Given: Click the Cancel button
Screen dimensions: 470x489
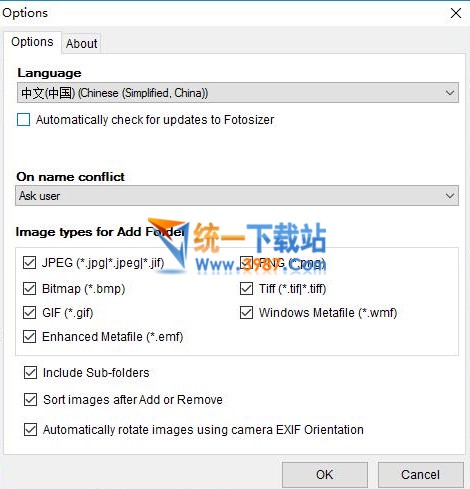Looking at the screenshot, I should [420, 475].
